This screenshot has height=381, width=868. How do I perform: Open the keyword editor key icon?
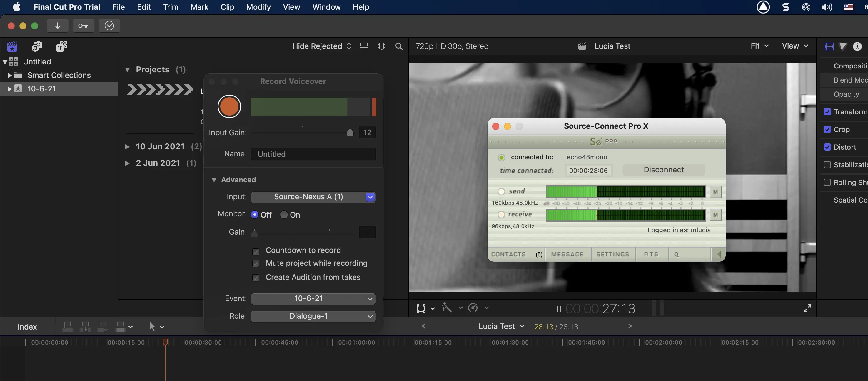point(83,26)
